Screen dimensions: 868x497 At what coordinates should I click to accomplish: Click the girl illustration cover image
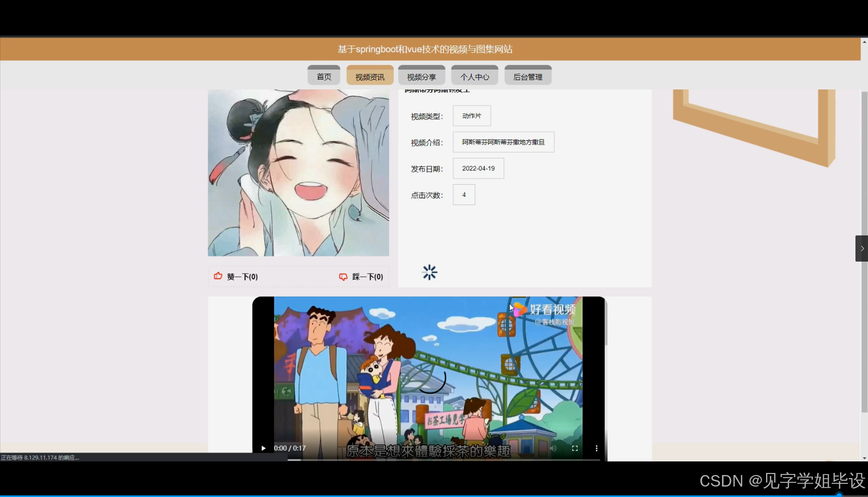299,173
